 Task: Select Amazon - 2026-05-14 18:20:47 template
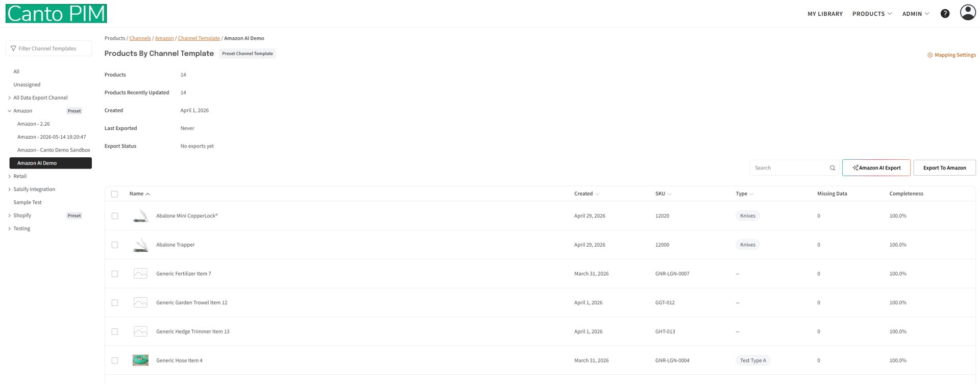(x=52, y=137)
